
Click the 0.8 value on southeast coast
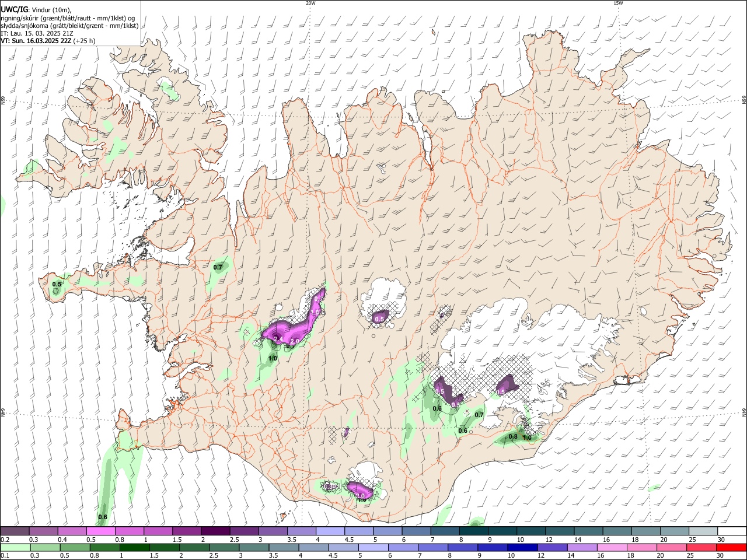(x=513, y=436)
